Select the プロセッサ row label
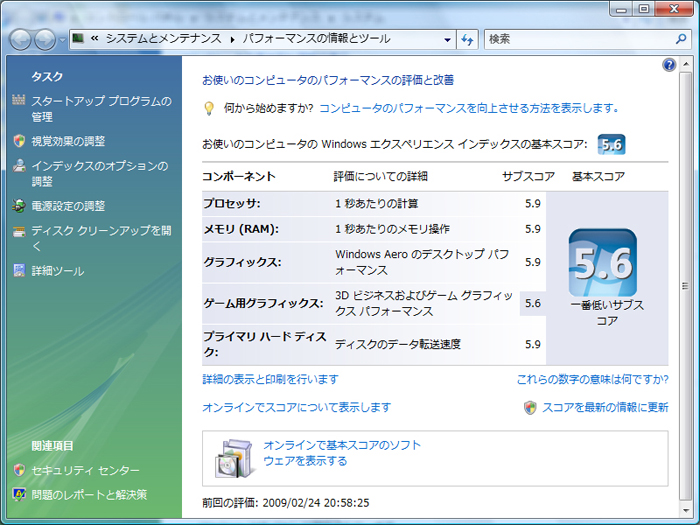The width and height of the screenshot is (700, 525). (x=232, y=204)
